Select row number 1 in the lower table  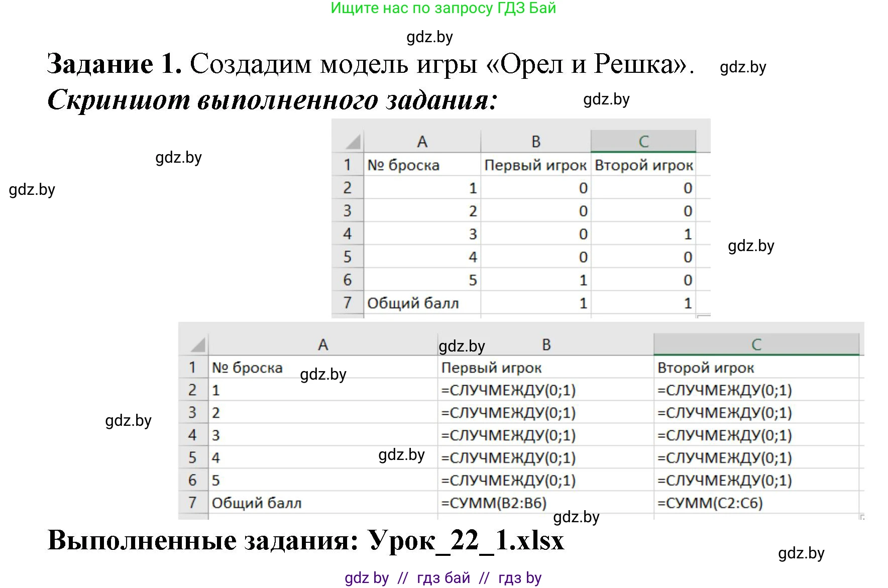[x=193, y=367]
